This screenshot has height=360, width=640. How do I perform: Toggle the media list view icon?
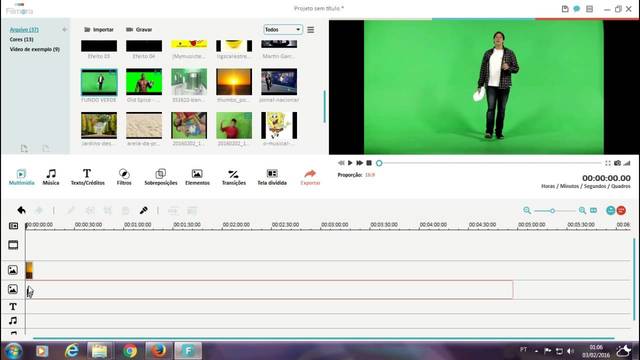(x=311, y=30)
